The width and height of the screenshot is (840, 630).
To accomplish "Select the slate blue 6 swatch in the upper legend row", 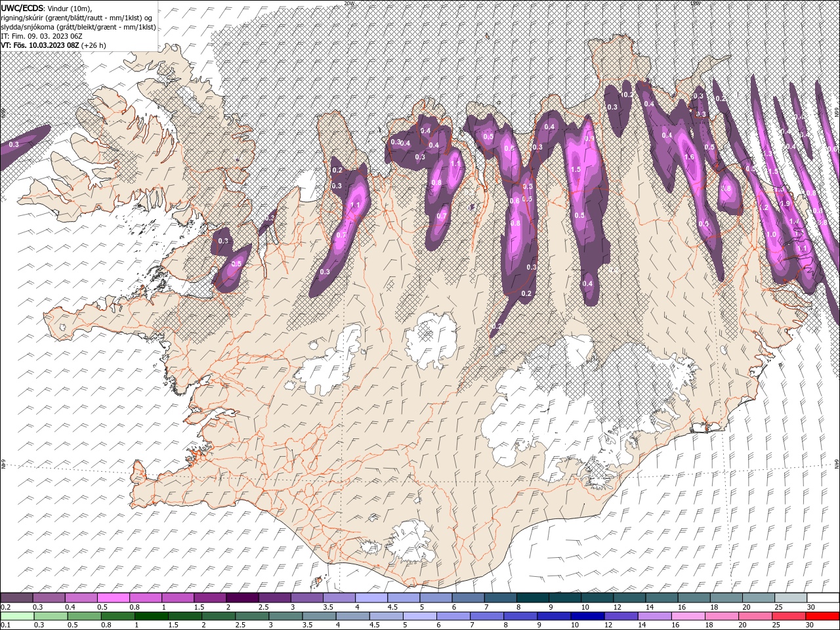I will coord(468,598).
